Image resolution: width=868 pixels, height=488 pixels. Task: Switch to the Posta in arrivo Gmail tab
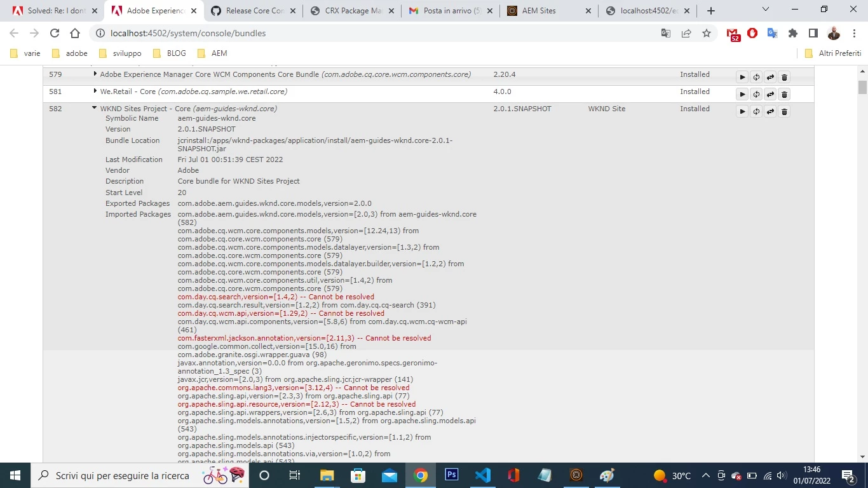click(x=452, y=11)
